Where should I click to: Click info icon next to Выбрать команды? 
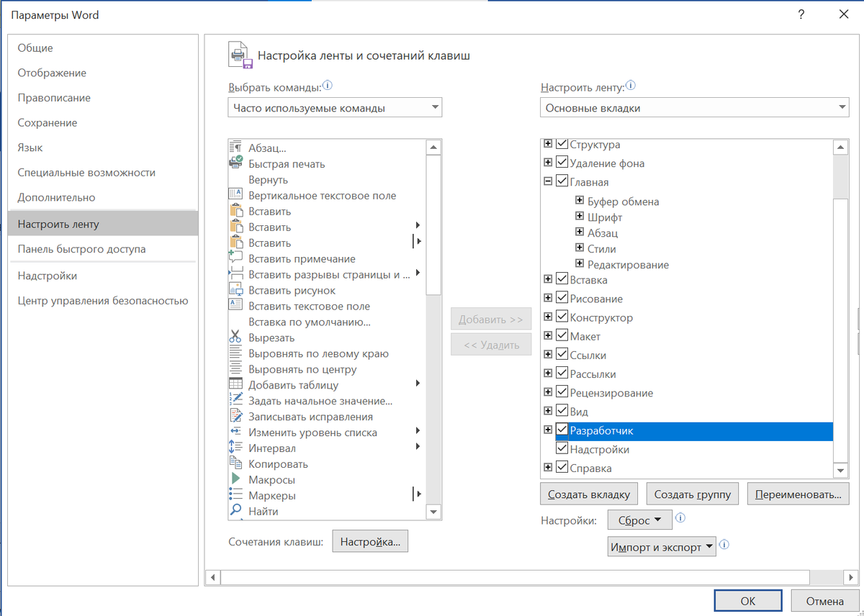coord(328,86)
